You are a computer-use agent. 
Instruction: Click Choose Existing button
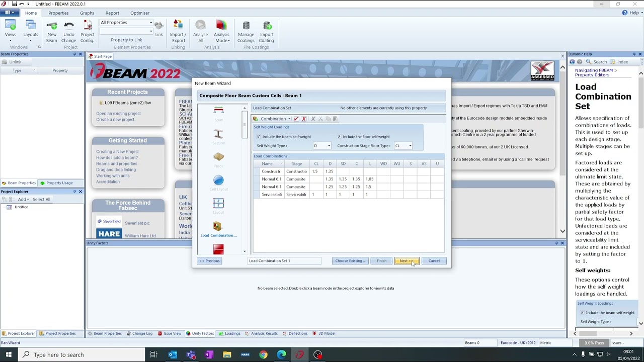tap(350, 261)
